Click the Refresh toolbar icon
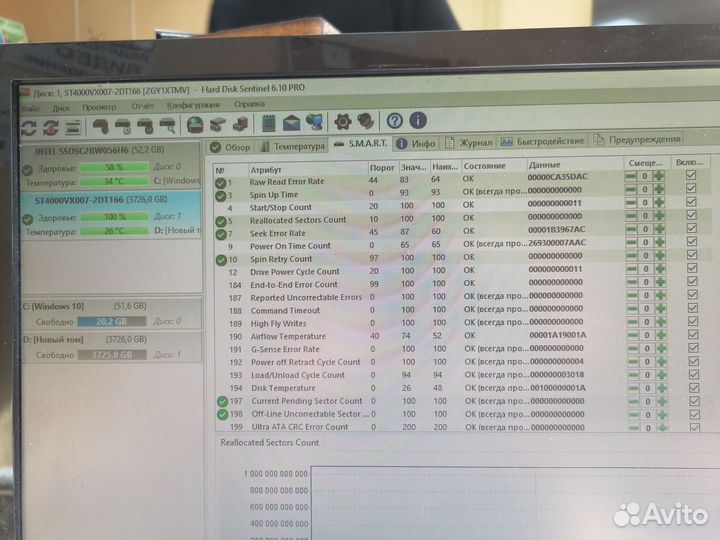 coord(29,128)
